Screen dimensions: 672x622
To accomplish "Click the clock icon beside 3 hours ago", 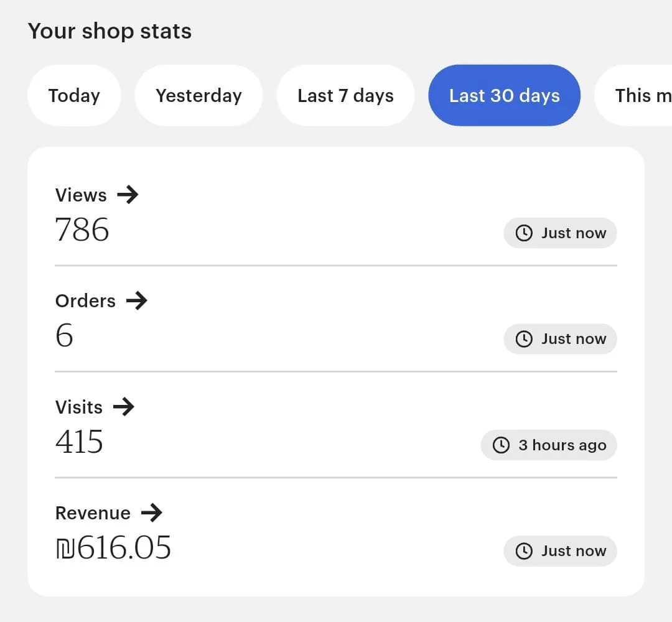I will pos(502,445).
